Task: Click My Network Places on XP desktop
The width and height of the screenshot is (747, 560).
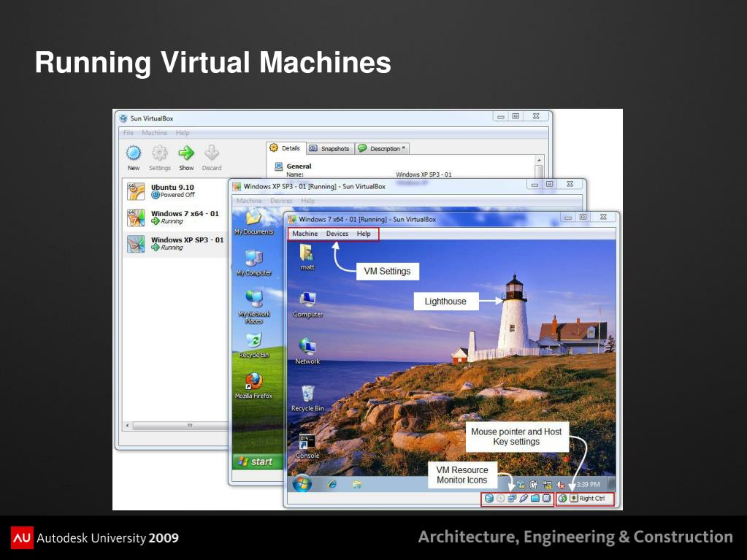Action: [x=254, y=307]
